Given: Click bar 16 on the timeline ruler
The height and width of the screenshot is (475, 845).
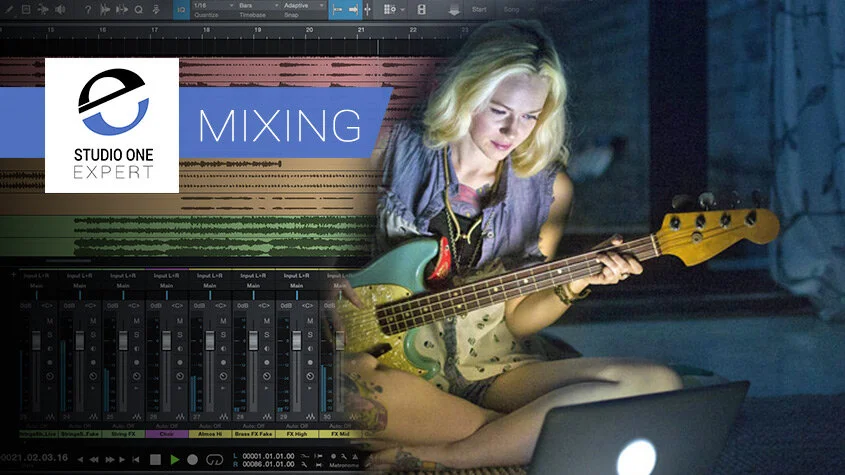Looking at the screenshot, I should pyautogui.click(x=103, y=30).
